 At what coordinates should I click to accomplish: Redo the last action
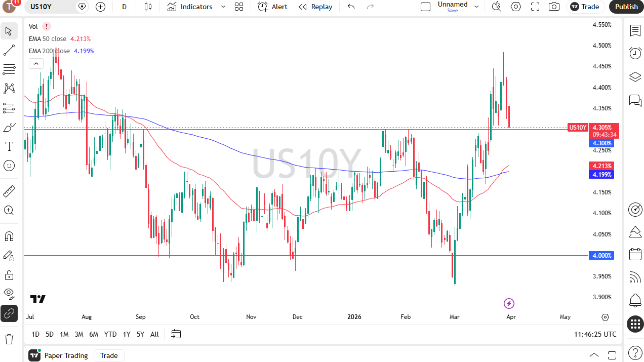coord(370,7)
